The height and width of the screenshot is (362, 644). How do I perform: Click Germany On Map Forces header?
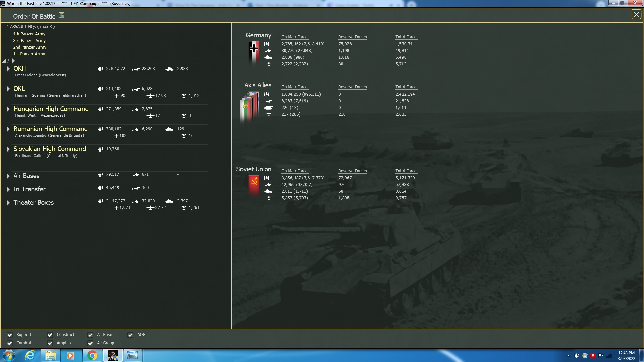295,37
